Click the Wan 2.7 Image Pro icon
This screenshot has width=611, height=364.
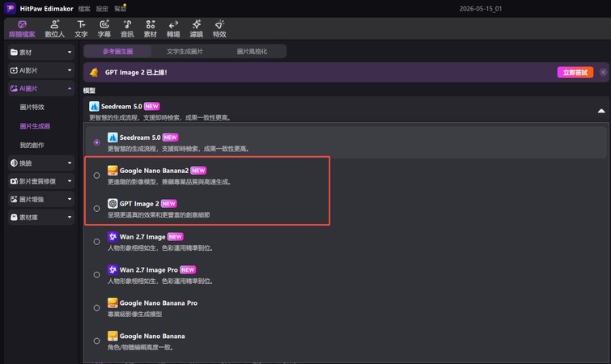(112, 270)
